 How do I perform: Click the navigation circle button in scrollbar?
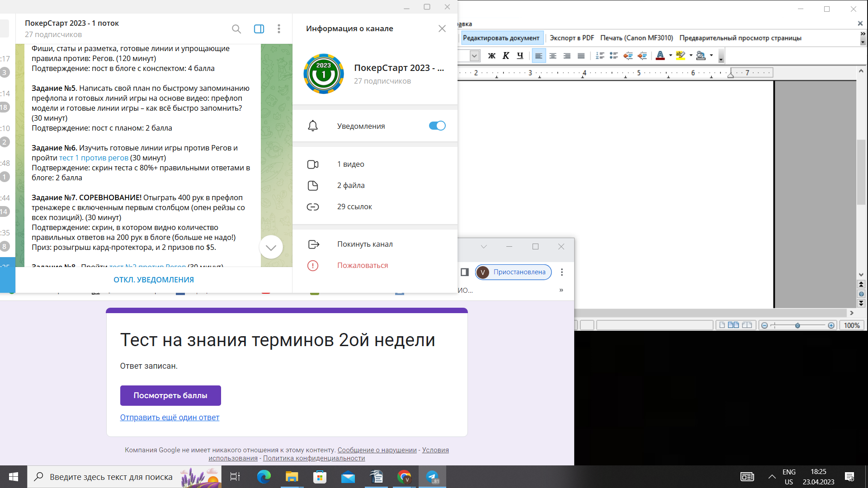(861, 294)
